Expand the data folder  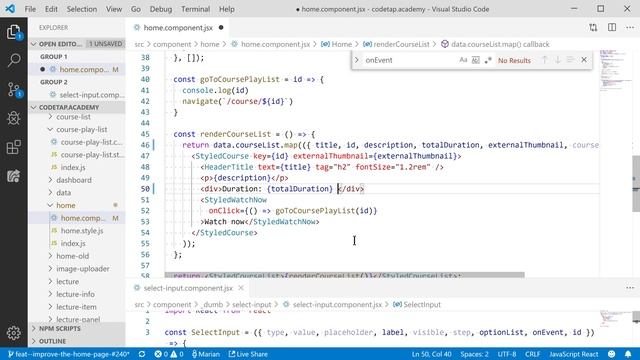pos(64,193)
